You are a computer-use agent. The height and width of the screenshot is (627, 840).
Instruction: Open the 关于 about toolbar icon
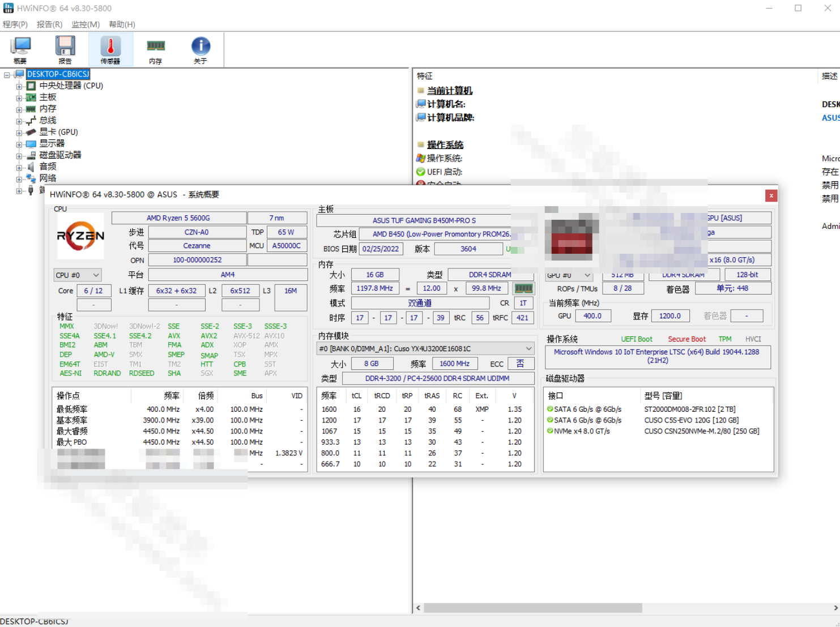201,50
